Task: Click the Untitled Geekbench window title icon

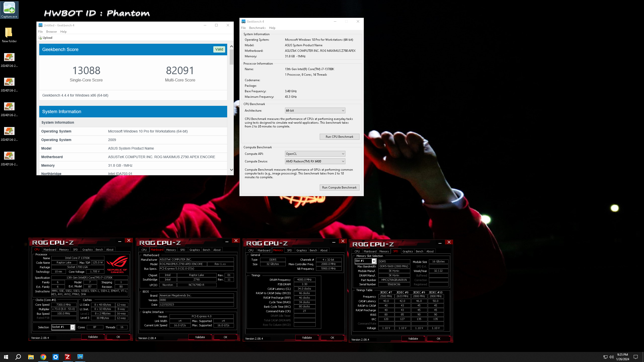Action: (x=40, y=25)
